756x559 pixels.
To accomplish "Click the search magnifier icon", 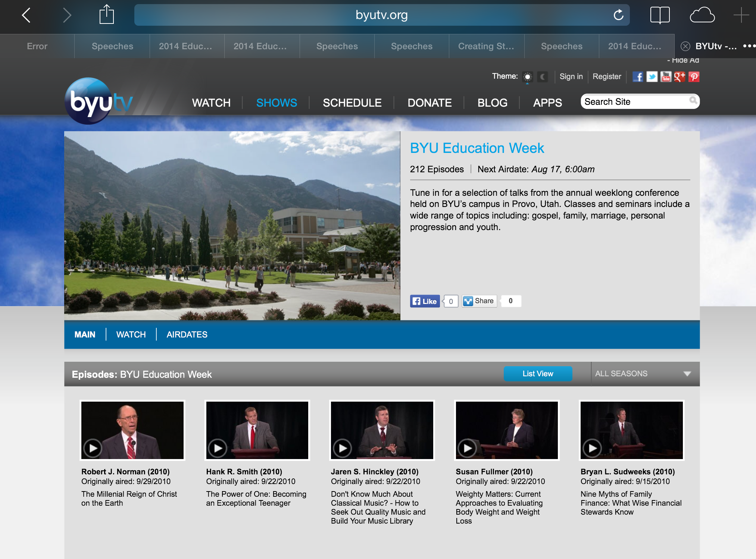I will click(693, 100).
